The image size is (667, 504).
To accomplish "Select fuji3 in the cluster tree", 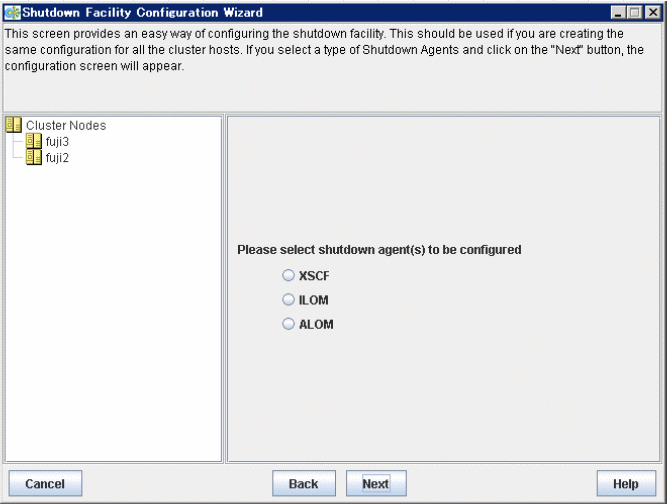I will click(57, 141).
